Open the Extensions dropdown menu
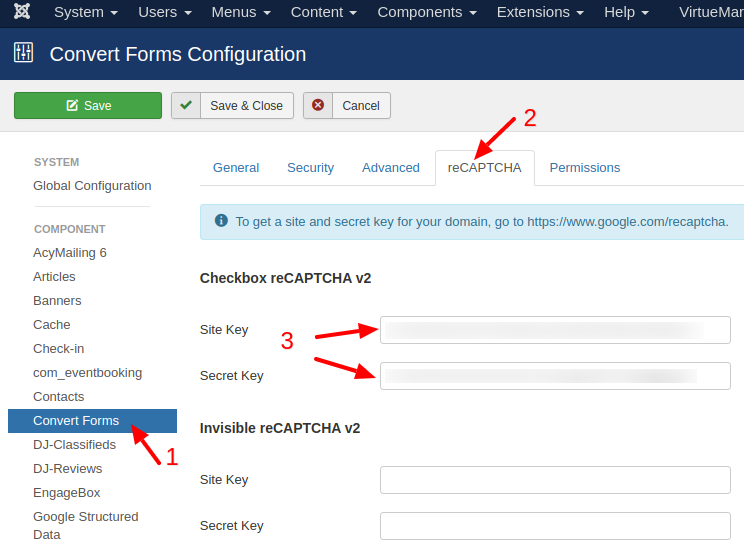 pos(539,12)
